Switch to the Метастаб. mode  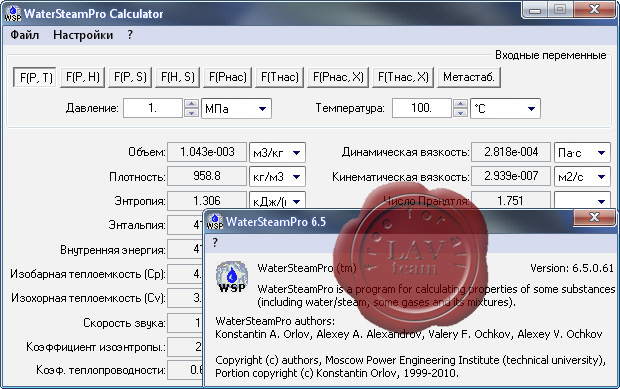coord(469,77)
